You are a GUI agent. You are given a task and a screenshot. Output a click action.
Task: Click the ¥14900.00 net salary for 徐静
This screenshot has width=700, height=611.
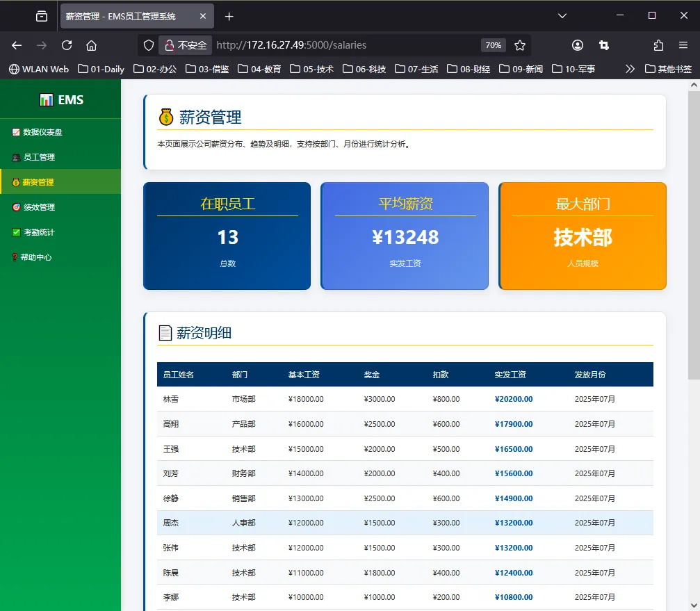tap(514, 498)
